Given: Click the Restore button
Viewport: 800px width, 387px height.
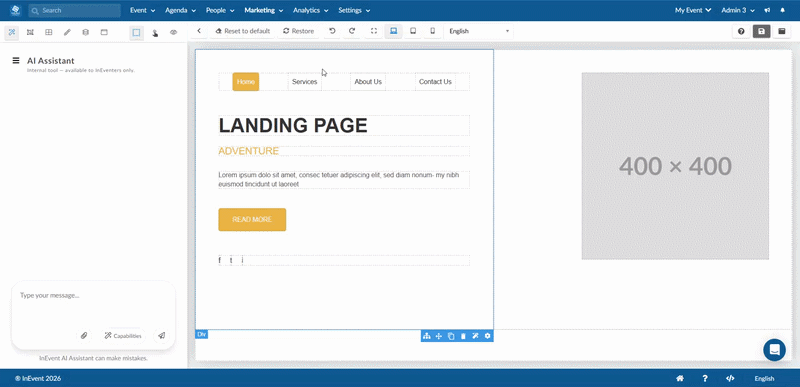Looking at the screenshot, I should tap(298, 31).
